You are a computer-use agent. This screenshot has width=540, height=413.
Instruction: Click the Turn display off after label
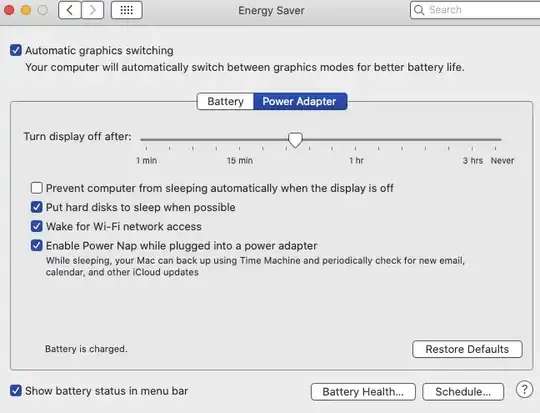pyautogui.click(x=77, y=136)
